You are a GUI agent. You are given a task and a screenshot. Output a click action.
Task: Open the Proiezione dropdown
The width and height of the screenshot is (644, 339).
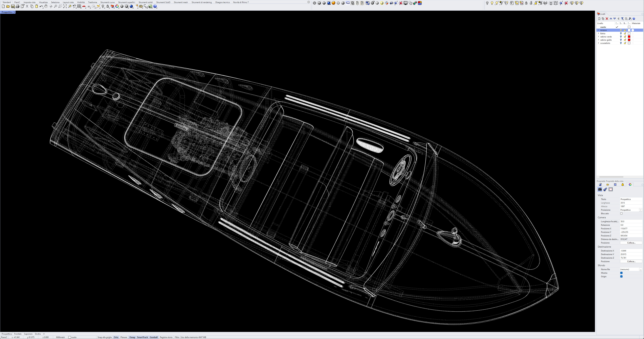(640, 210)
